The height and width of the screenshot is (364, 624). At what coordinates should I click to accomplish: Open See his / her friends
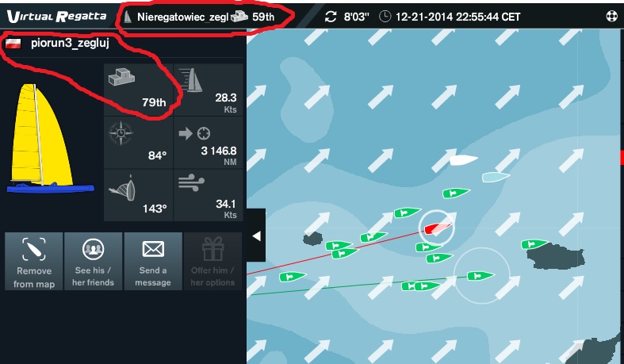[93, 262]
